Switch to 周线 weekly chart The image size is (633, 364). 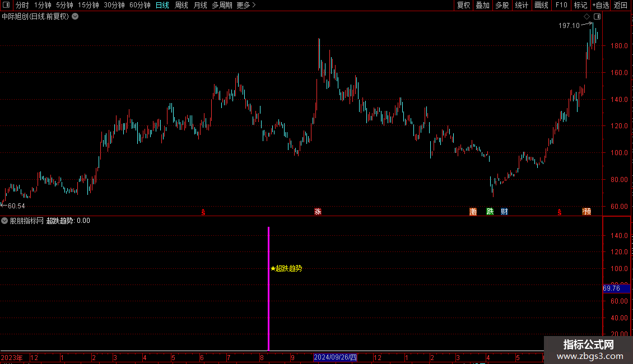181,5
